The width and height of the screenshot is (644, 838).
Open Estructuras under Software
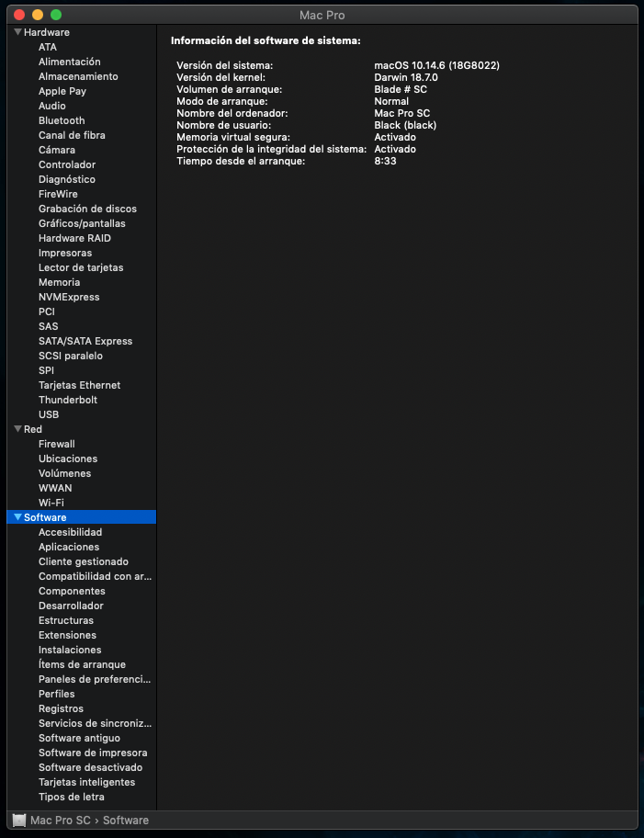click(66, 620)
